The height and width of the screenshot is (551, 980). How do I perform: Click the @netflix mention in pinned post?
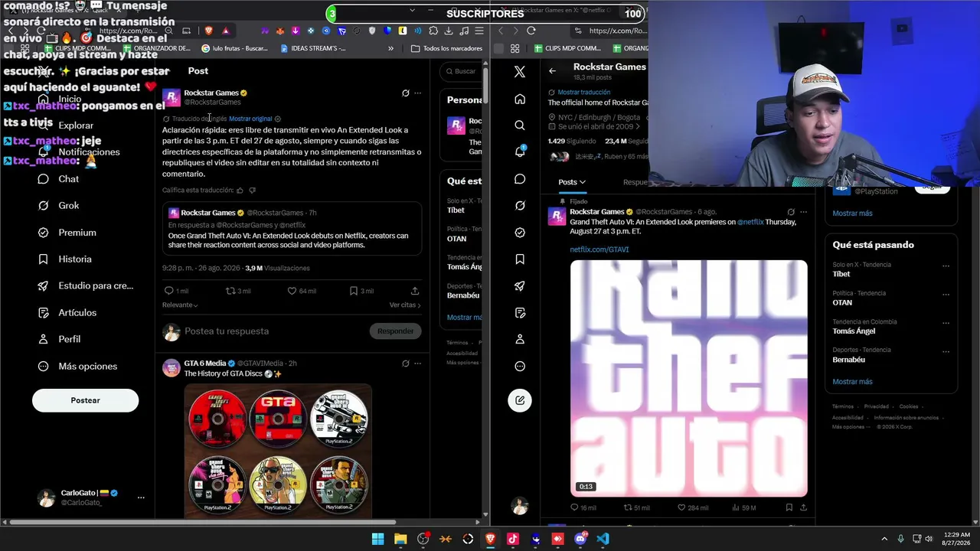pyautogui.click(x=750, y=222)
